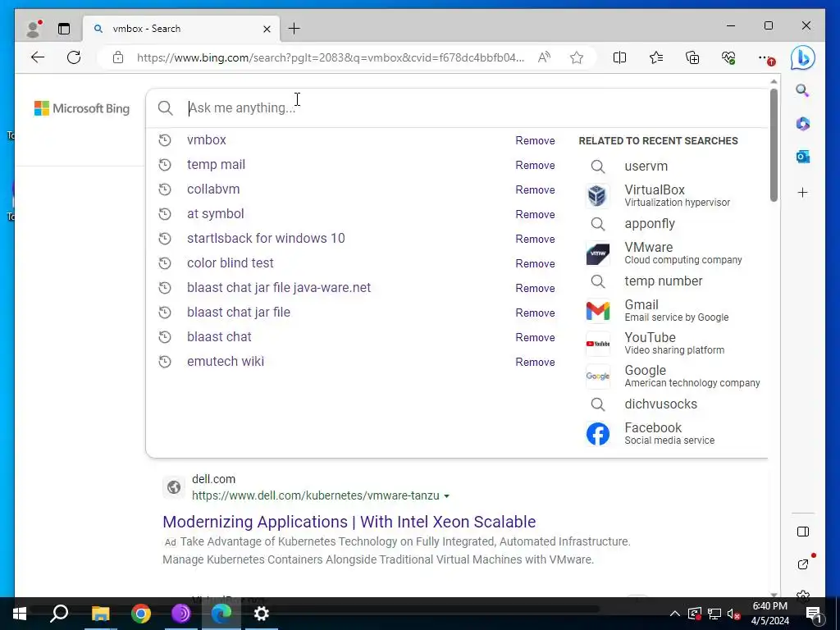Open the tab actions menu icon
The image size is (840, 630).
[x=64, y=29]
